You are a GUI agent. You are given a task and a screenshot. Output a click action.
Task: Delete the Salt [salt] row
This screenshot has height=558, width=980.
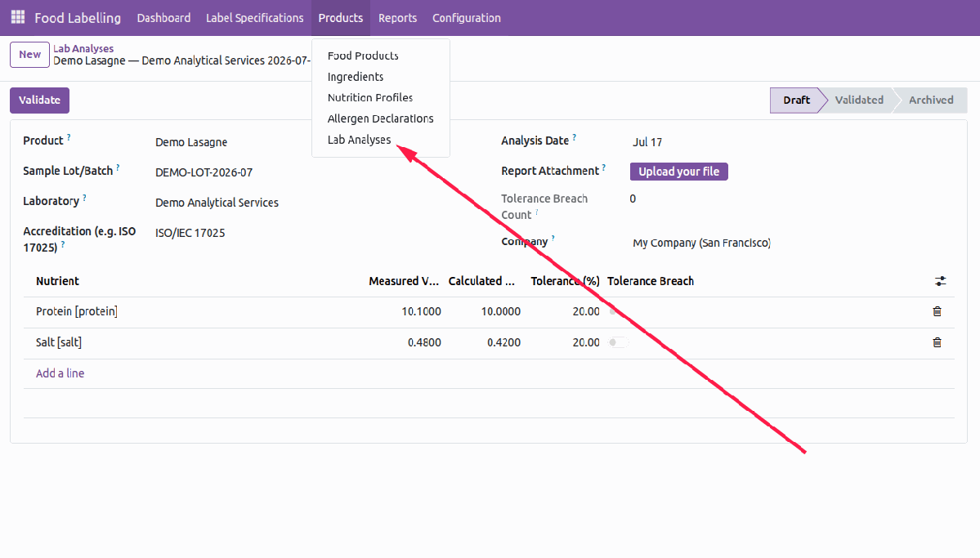coord(937,342)
